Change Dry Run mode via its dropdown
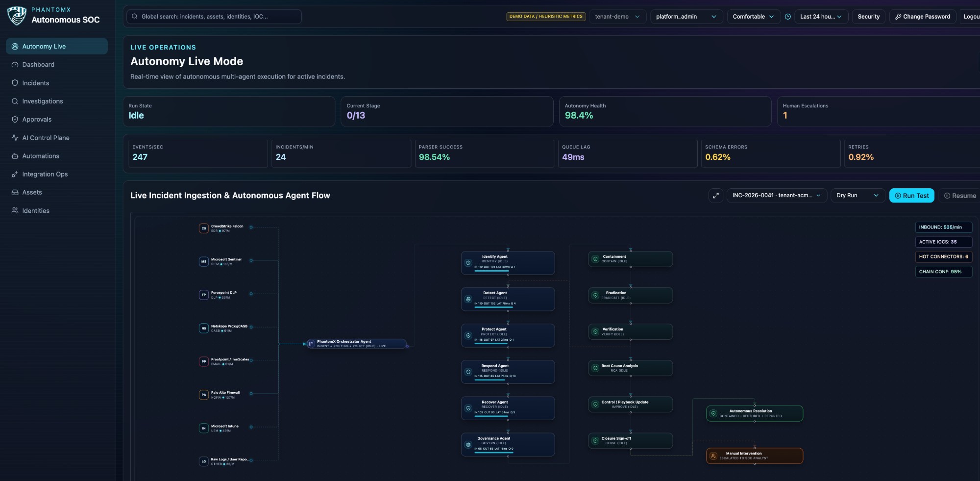Screen dimensions: 980x481 857,195
